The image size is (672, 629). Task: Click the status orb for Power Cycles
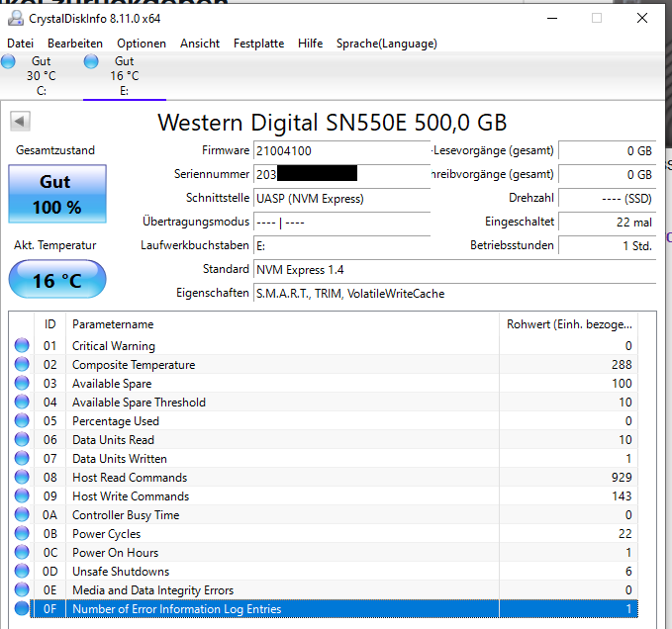22,533
